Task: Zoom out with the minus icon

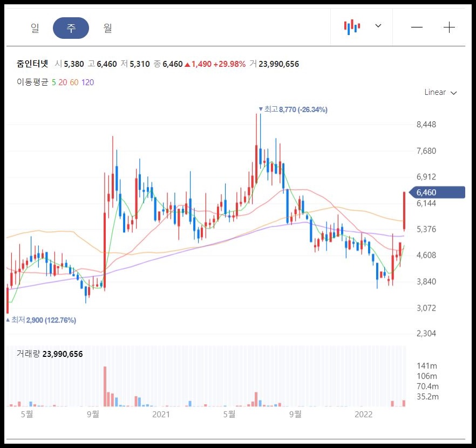Action: (x=417, y=27)
